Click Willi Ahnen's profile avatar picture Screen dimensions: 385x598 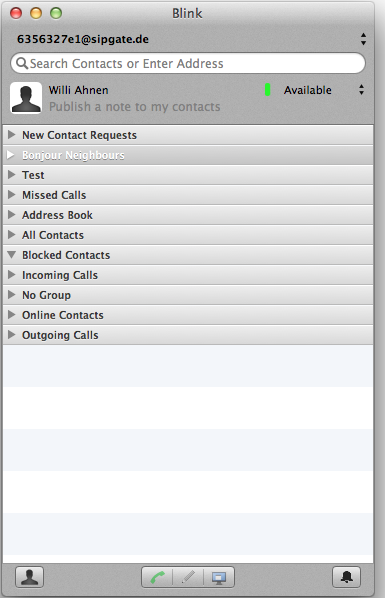[x=26, y=98]
